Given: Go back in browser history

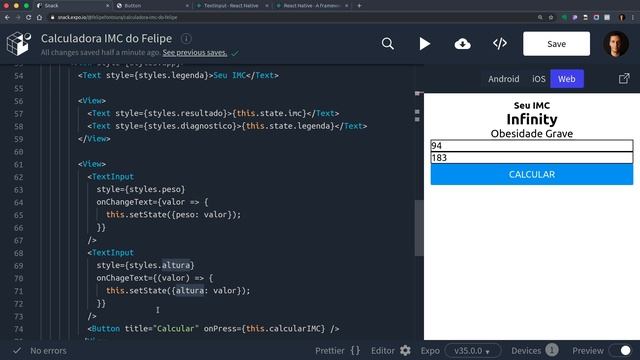Looking at the screenshot, I should tap(7, 18).
